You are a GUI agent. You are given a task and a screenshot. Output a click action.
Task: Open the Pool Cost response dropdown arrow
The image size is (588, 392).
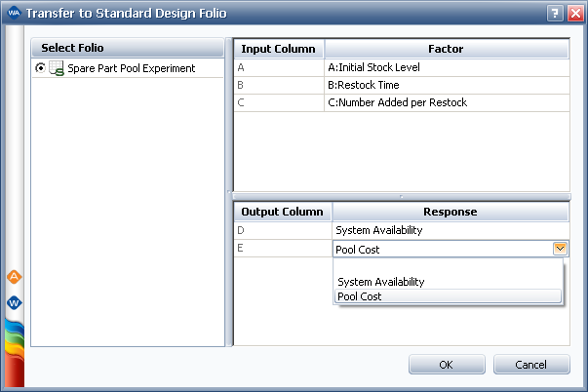click(560, 249)
